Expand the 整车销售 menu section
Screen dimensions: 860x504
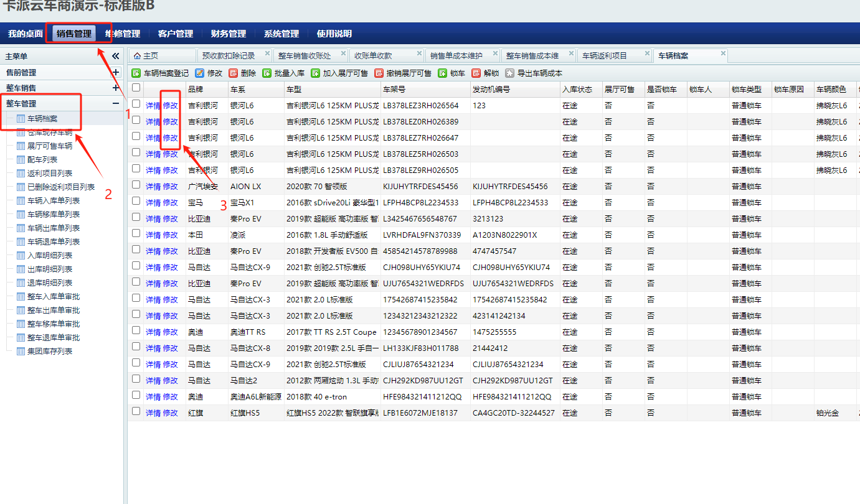pos(115,88)
